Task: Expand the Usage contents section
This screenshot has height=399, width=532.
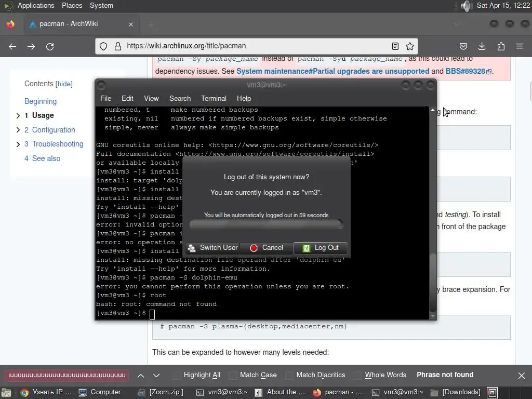Action: tap(18, 116)
